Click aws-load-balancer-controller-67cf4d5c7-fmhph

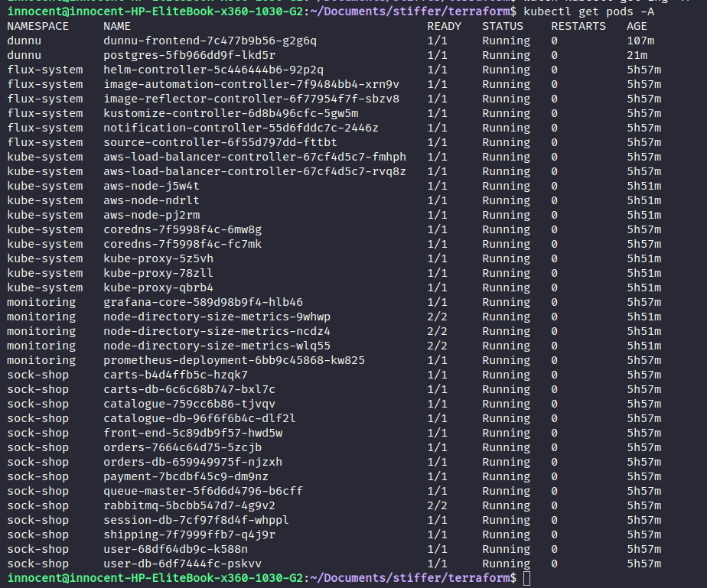point(255,157)
